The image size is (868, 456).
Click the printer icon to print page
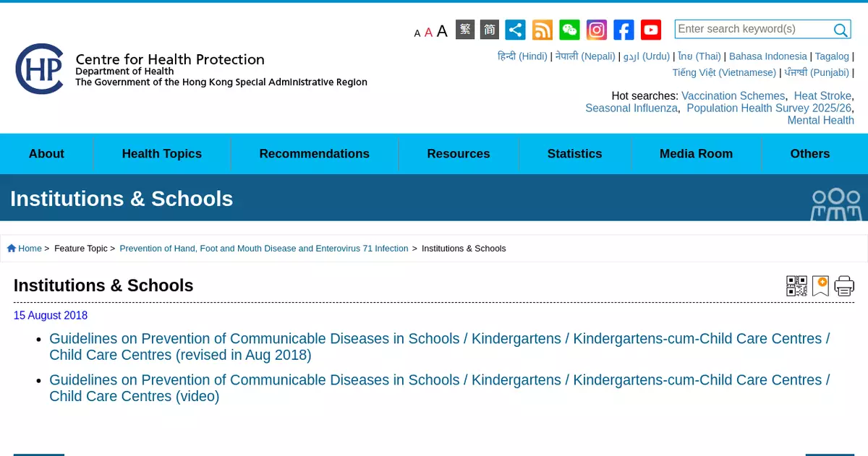844,286
